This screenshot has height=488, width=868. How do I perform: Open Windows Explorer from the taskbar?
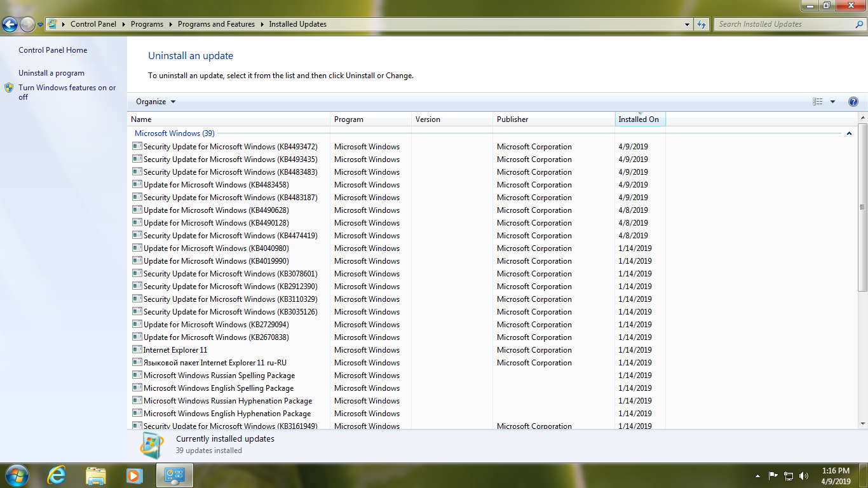point(96,475)
